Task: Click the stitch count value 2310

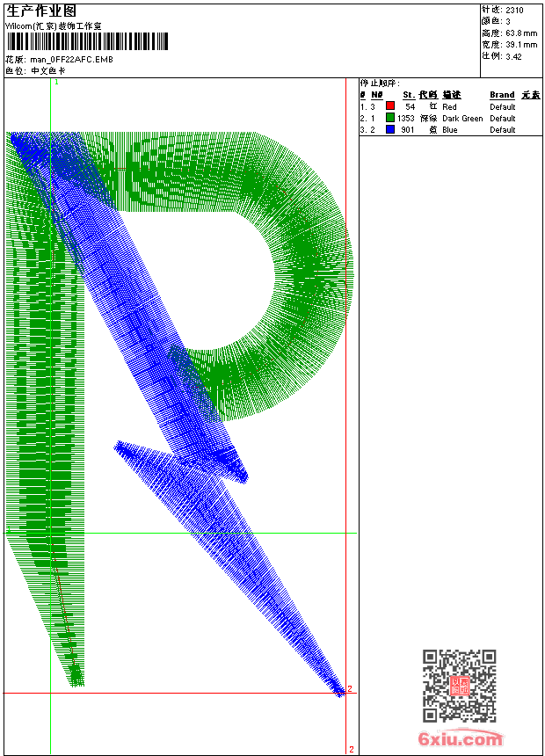Action: coord(514,11)
